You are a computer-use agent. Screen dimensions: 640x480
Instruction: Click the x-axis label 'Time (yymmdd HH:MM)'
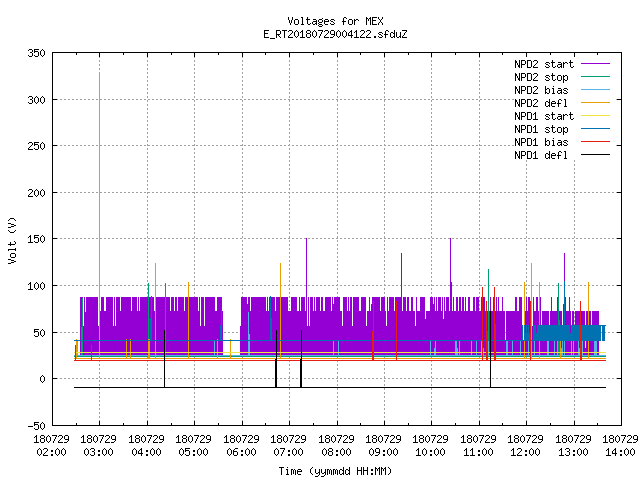(335, 471)
